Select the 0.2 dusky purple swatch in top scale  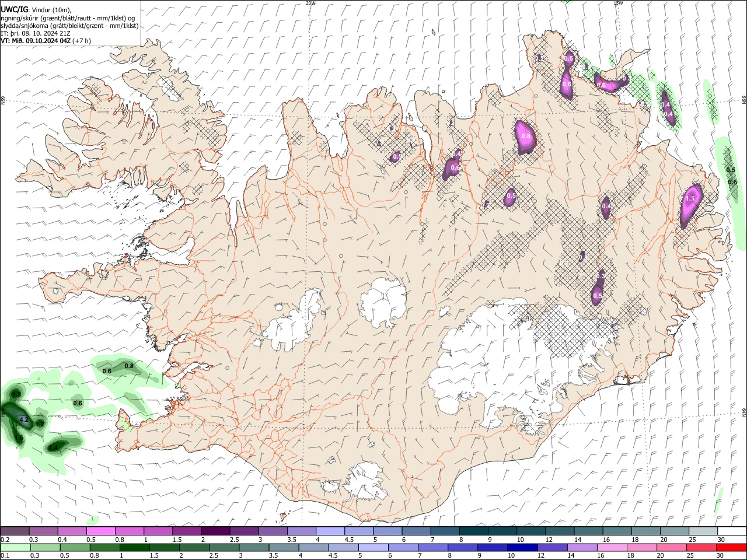tap(15, 531)
